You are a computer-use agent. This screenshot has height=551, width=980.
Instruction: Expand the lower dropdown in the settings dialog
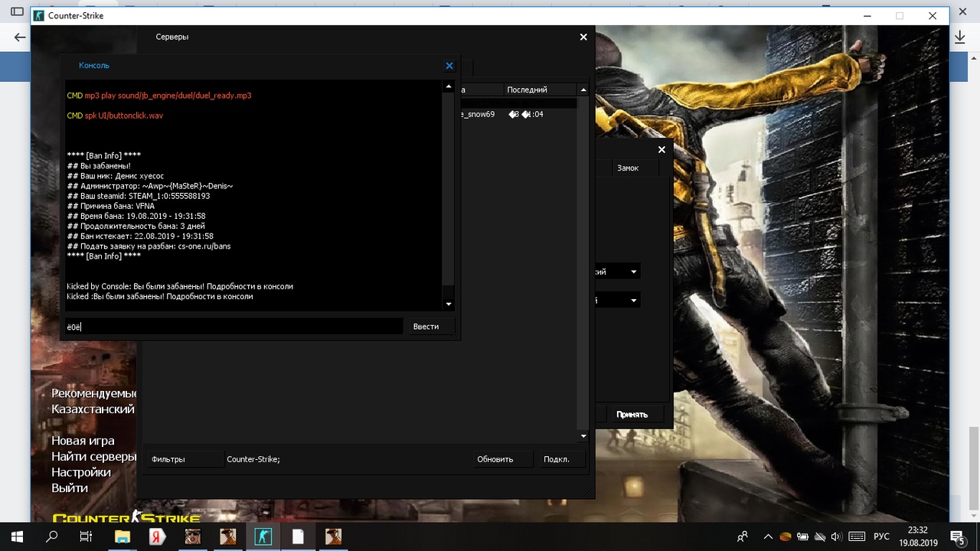[x=633, y=300]
